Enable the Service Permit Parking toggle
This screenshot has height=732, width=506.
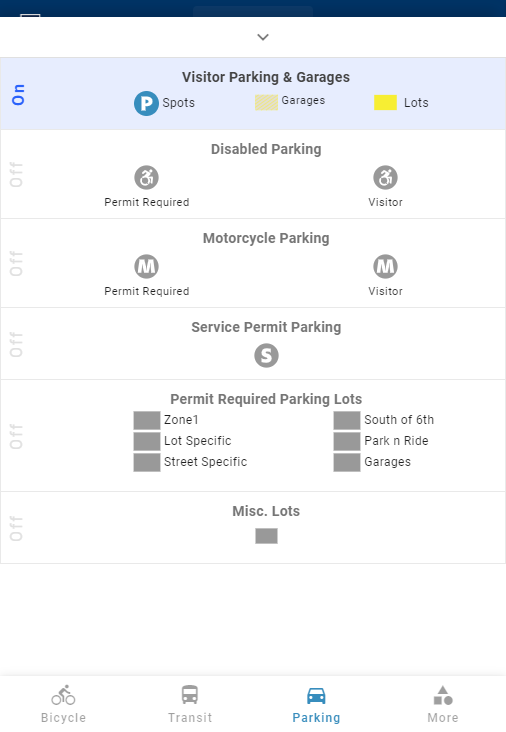(x=16, y=345)
